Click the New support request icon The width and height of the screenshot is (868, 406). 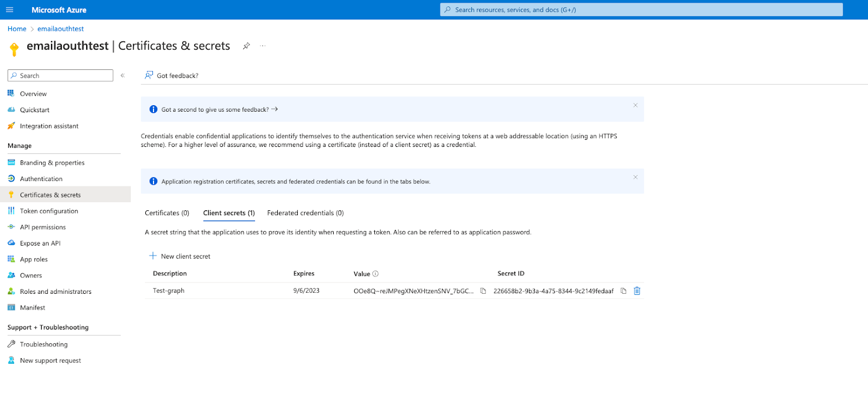(x=11, y=360)
